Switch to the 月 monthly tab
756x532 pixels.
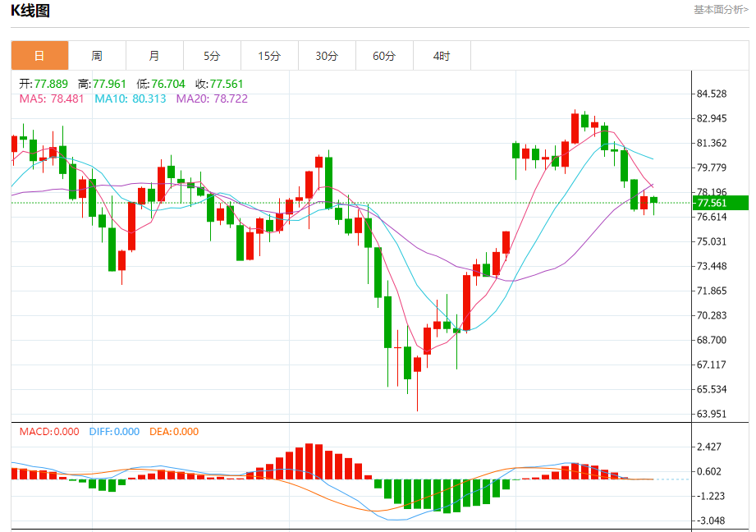(x=154, y=56)
